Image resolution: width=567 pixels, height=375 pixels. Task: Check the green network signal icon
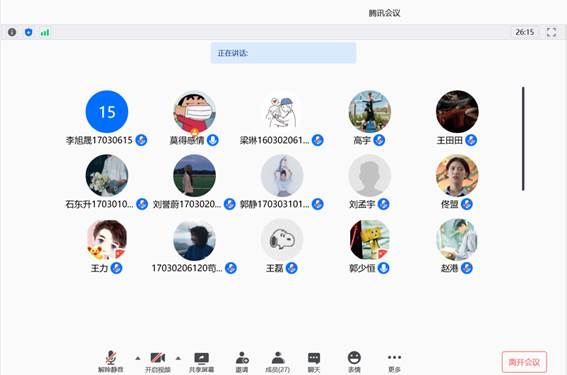tap(45, 33)
